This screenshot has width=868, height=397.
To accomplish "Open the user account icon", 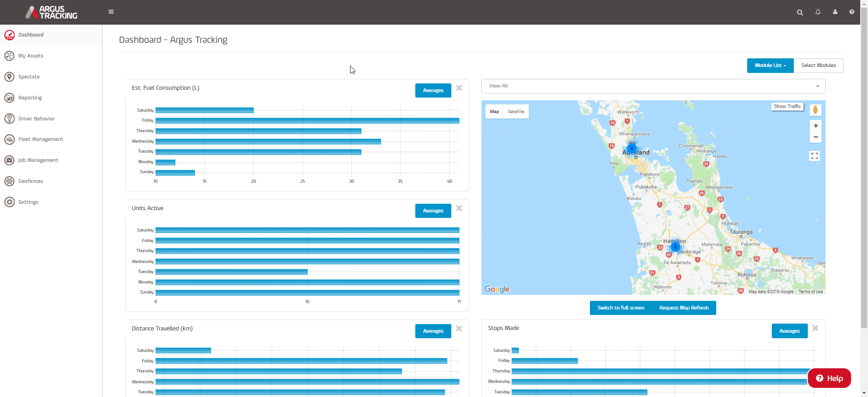I will (835, 12).
